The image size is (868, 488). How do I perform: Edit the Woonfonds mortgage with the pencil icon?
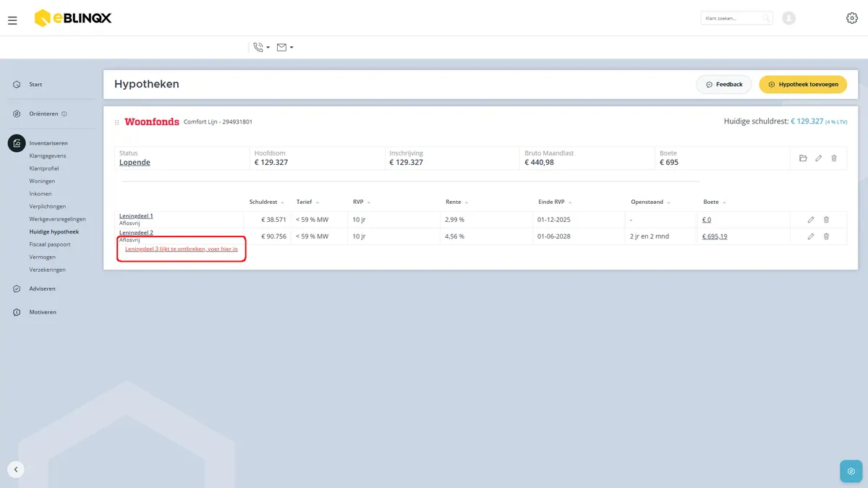pyautogui.click(x=819, y=158)
